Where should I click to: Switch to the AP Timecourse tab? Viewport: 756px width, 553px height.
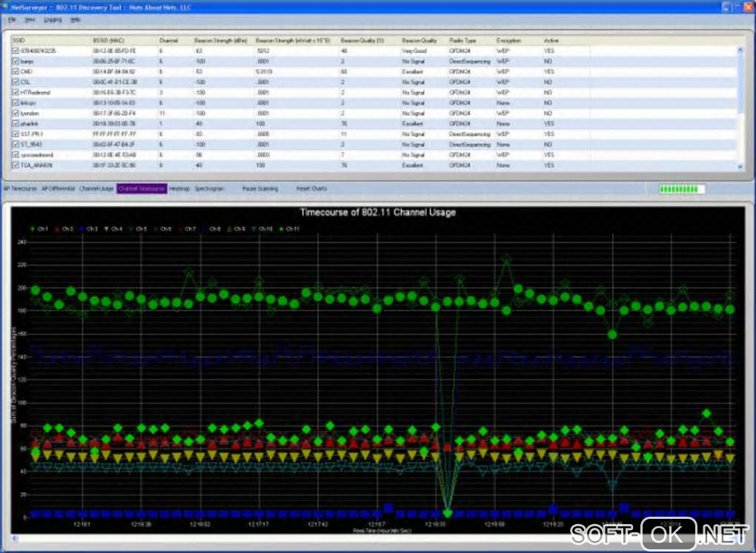pos(20,188)
